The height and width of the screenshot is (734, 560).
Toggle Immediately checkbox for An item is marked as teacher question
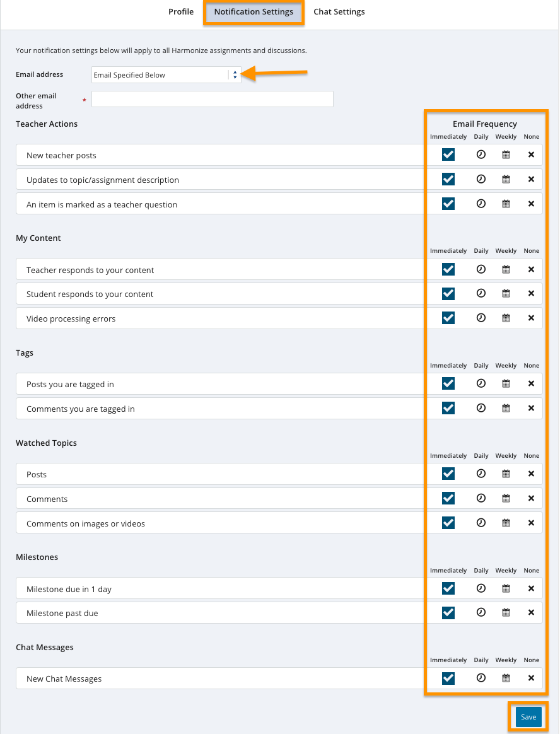pos(448,204)
